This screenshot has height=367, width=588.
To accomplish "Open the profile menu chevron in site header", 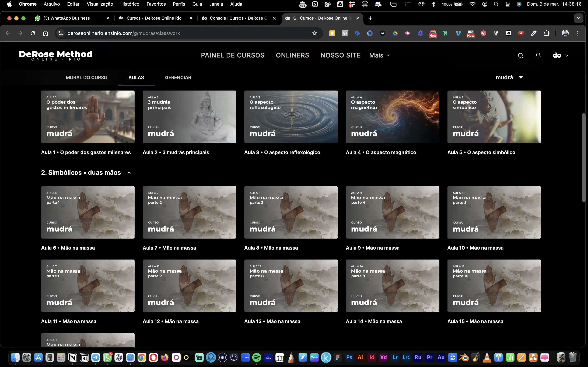I will tap(567, 56).
